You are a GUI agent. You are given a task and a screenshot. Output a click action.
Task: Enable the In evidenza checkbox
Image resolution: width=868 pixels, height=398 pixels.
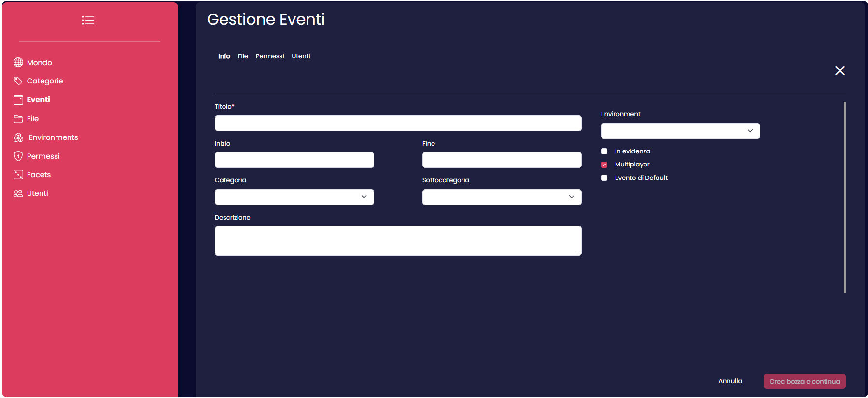(x=604, y=151)
